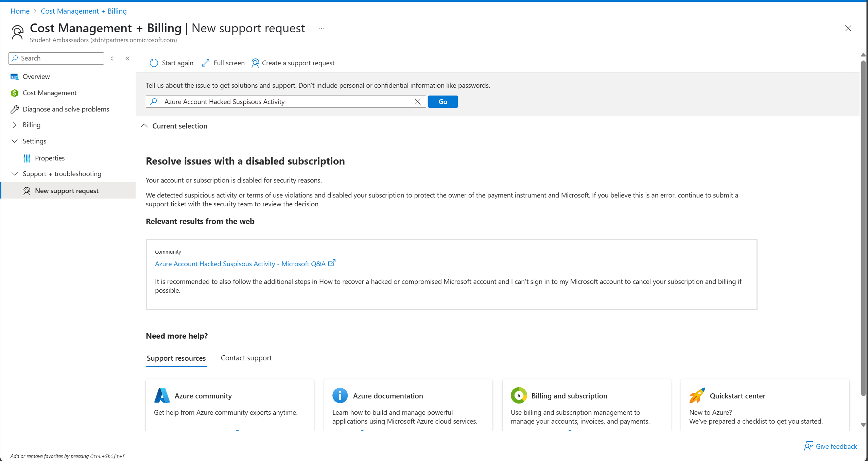The image size is (868, 461).
Task: Open the more options ellipsis menu
Action: (322, 28)
